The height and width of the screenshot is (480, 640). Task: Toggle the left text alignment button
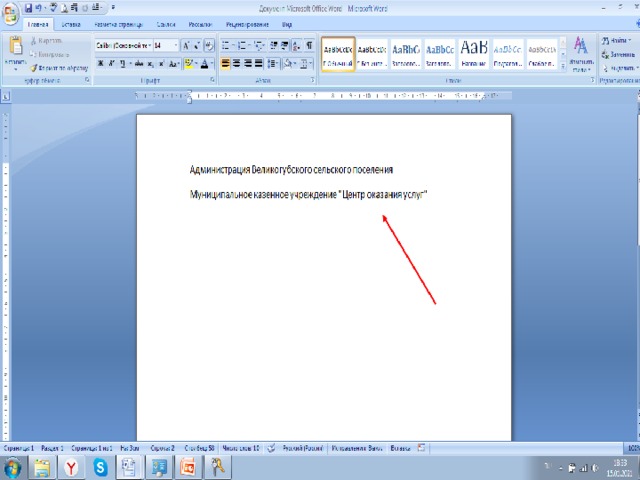point(226,64)
